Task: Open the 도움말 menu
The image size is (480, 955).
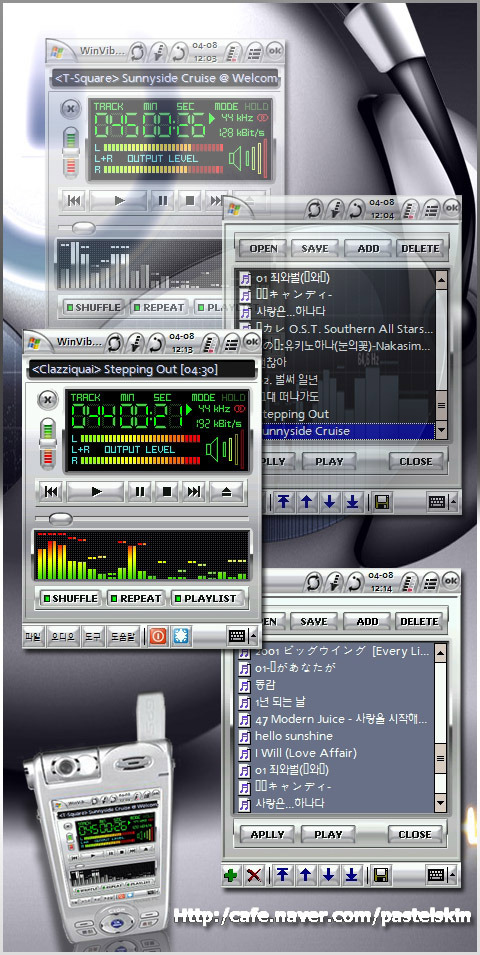Action: click(124, 636)
